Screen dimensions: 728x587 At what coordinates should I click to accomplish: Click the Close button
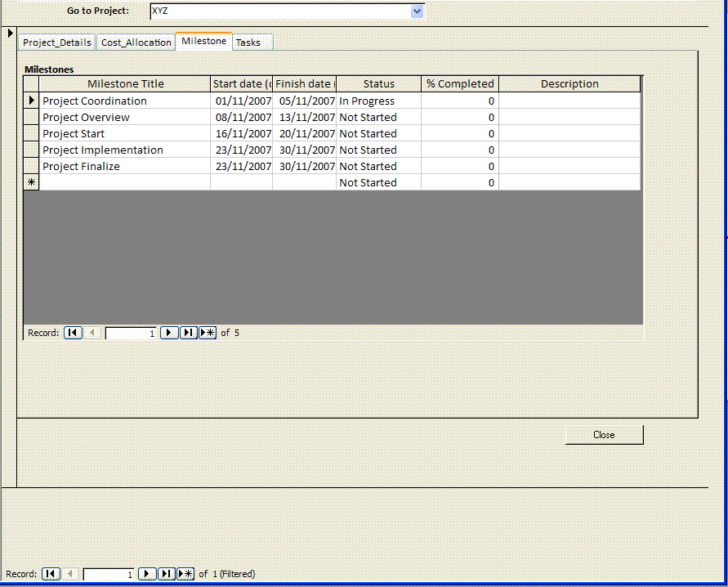click(604, 435)
